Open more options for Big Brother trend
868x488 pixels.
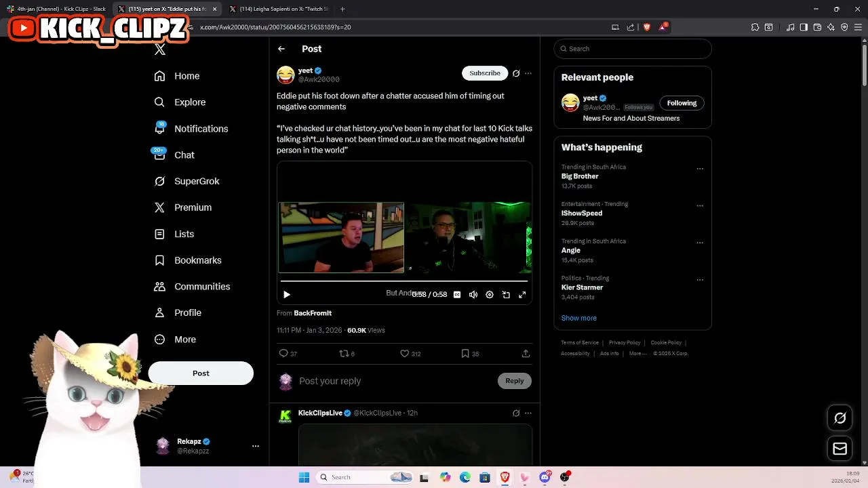point(700,169)
